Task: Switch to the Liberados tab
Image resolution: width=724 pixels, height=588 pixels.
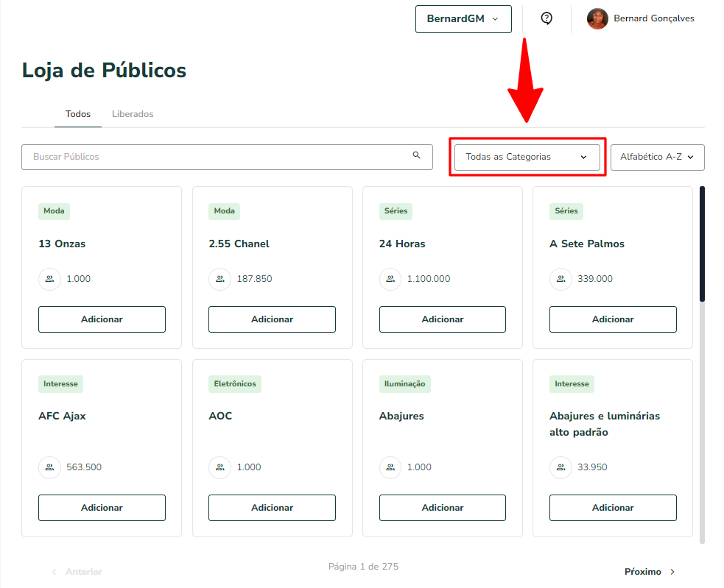Action: coord(133,114)
